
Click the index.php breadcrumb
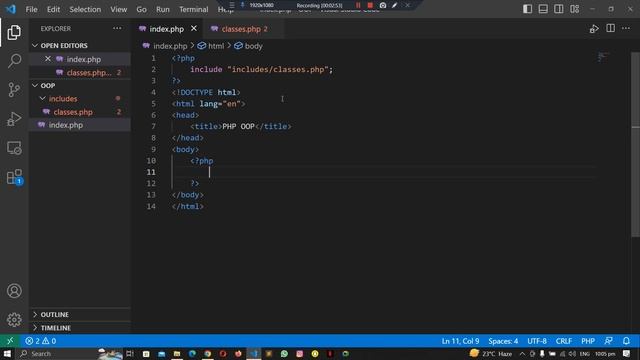coord(170,46)
